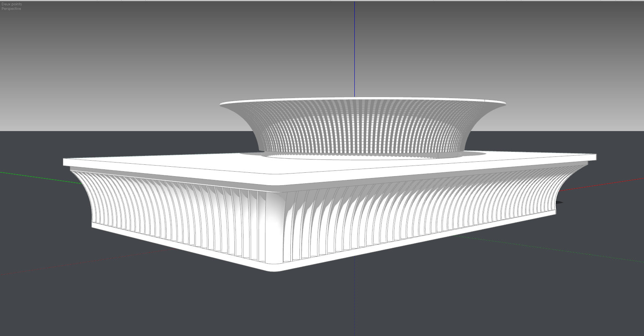The image size is (644, 336).
Task: Click the "Deux points" view label
Action: coord(12,4)
